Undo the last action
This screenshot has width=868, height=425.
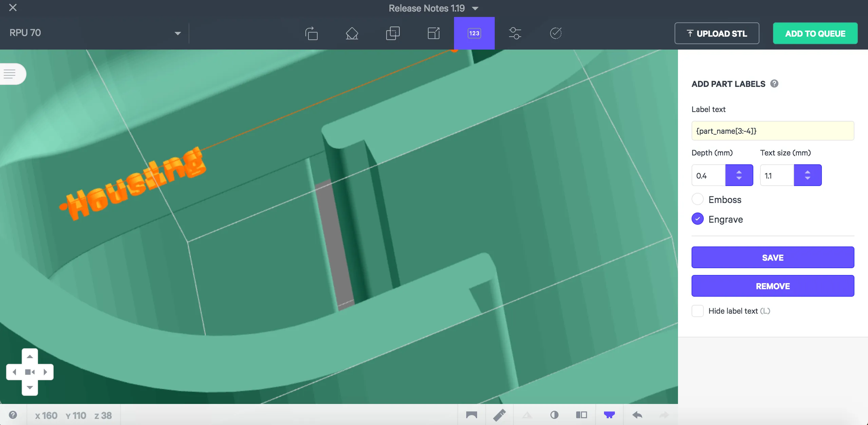(x=637, y=415)
